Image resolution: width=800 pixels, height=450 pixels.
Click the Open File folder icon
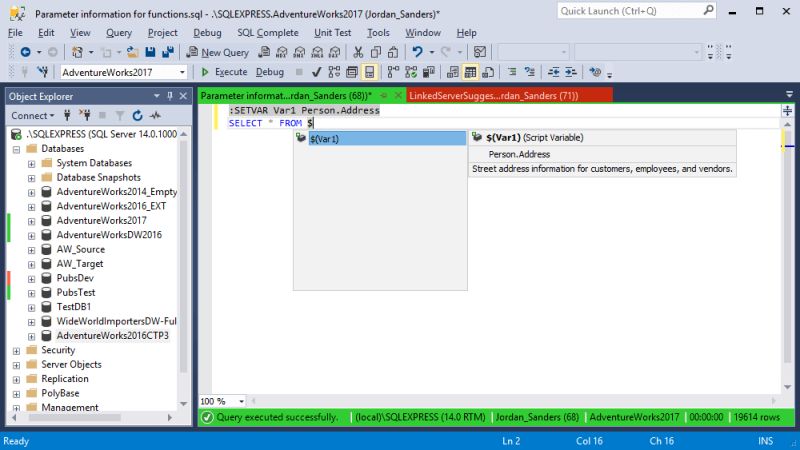(x=133, y=52)
